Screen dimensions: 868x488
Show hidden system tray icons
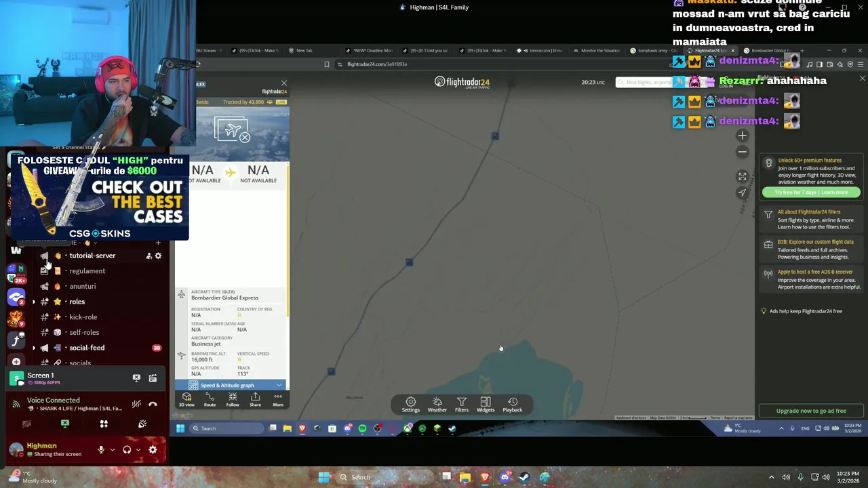tap(771, 477)
